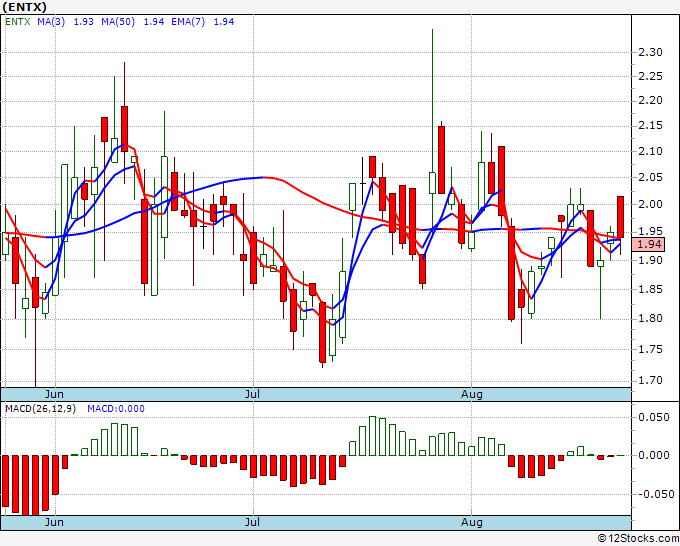Viewport: 680px width, 546px height.
Task: Click the 2.10 price axis label
Action: (651, 151)
